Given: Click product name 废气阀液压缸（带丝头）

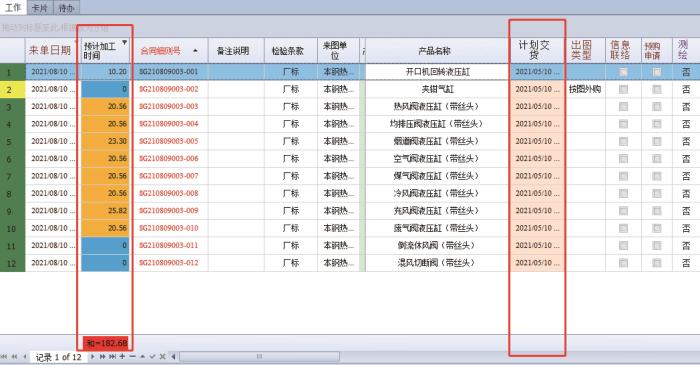Looking at the screenshot, I should pyautogui.click(x=436, y=228).
